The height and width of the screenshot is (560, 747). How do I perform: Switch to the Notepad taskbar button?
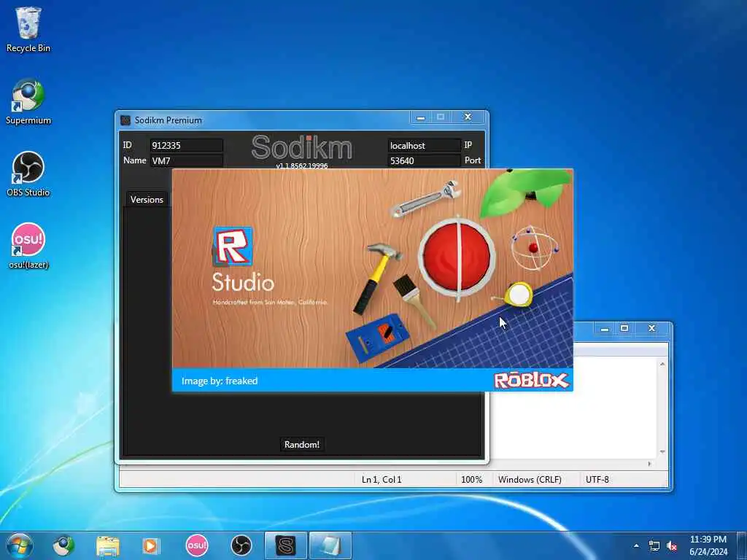pyautogui.click(x=330, y=545)
